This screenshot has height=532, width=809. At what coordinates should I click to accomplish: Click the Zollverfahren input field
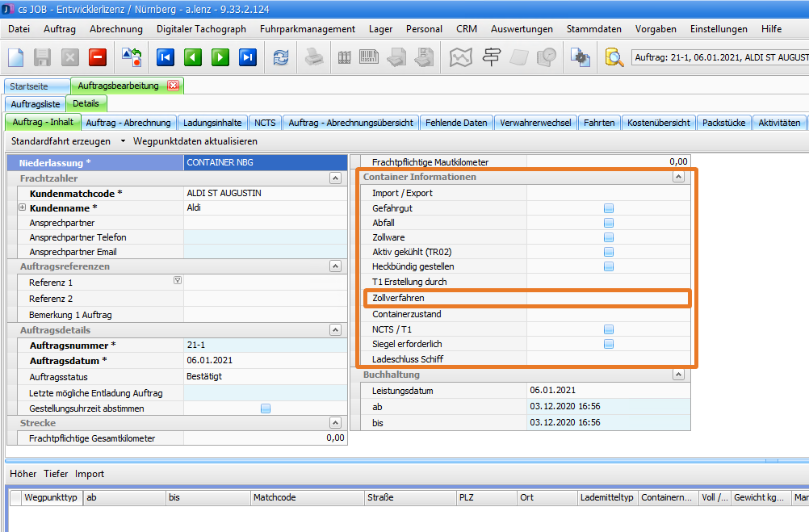pos(607,298)
